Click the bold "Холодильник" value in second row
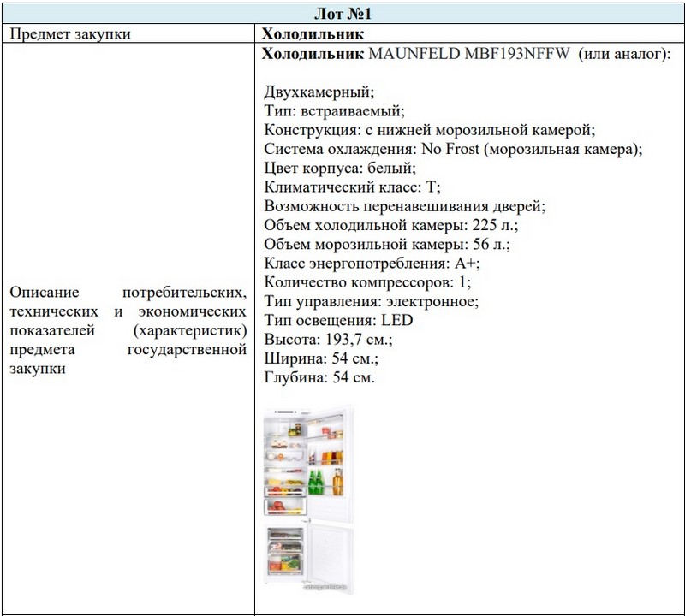The width and height of the screenshot is (685, 616). pos(313,34)
